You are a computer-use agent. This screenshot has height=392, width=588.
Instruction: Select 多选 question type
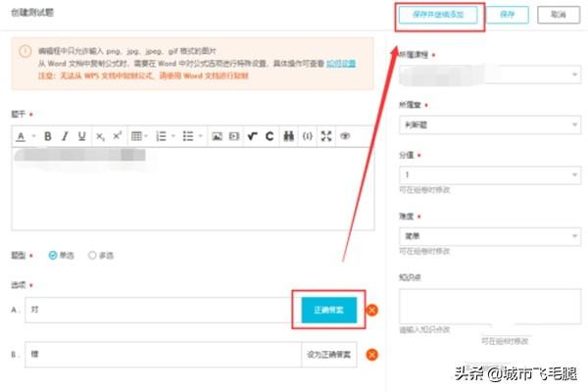click(94, 255)
